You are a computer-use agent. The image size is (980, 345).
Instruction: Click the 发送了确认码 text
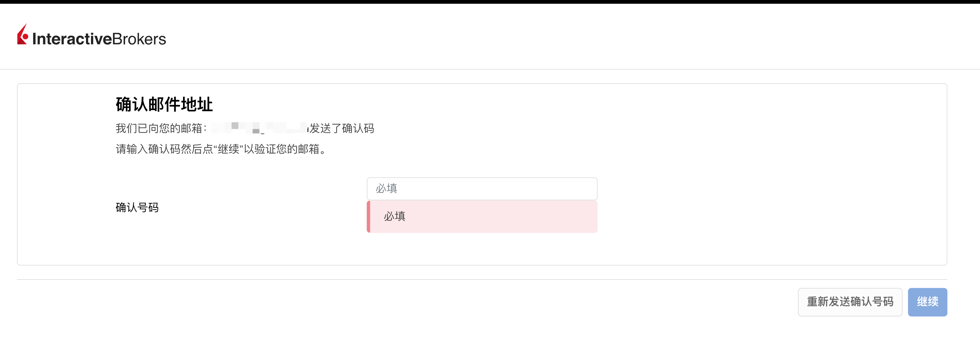point(342,128)
